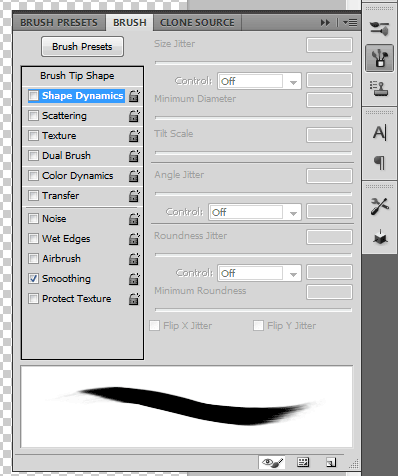Click the panel resize grip corner
Viewport: 398px width, 476px height.
coord(354,463)
